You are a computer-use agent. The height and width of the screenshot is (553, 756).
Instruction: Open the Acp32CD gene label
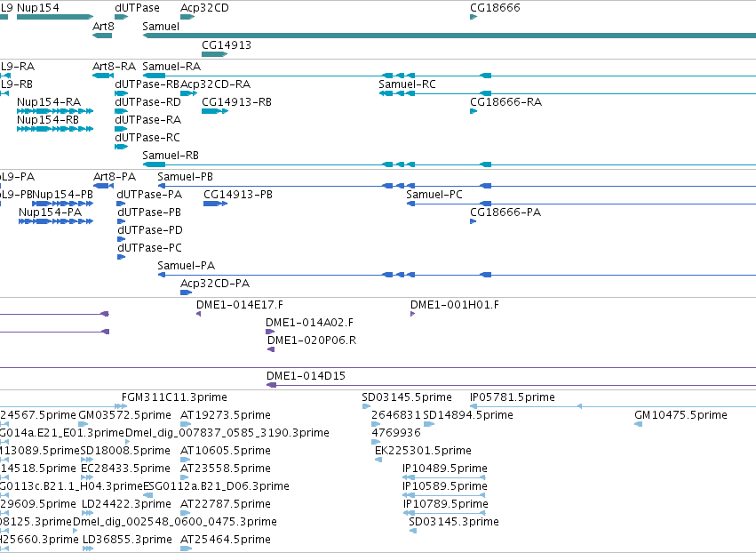tap(204, 8)
